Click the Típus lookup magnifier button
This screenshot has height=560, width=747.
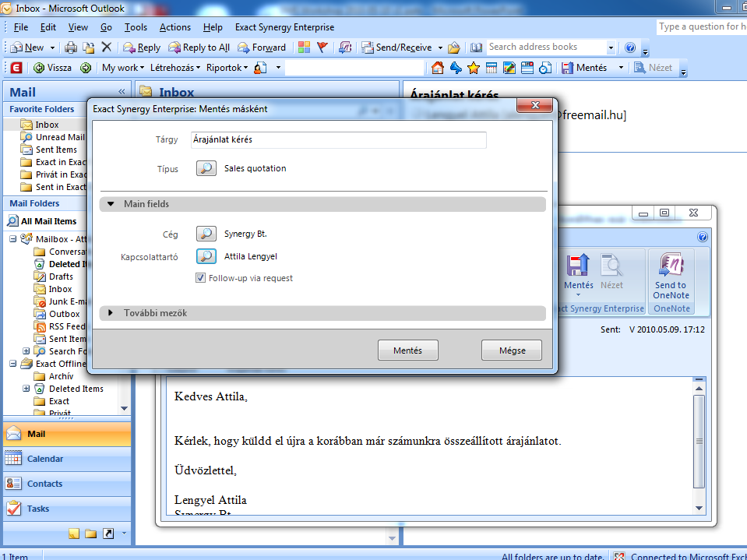[x=206, y=168]
